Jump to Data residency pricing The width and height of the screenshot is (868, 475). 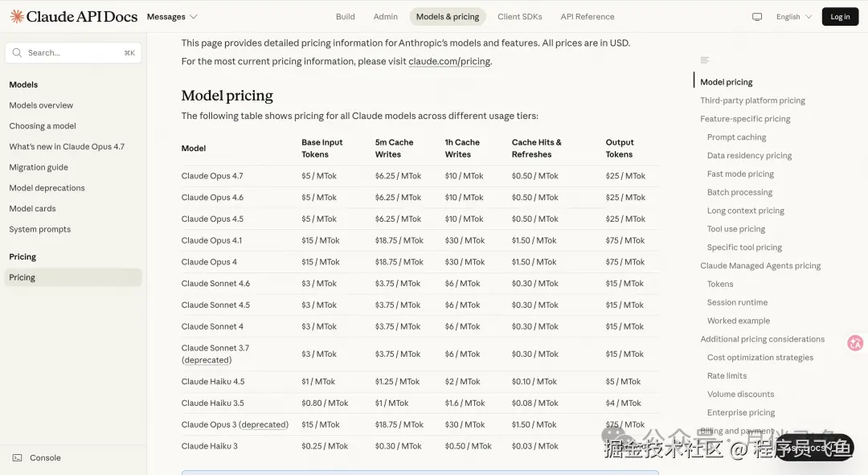point(750,156)
